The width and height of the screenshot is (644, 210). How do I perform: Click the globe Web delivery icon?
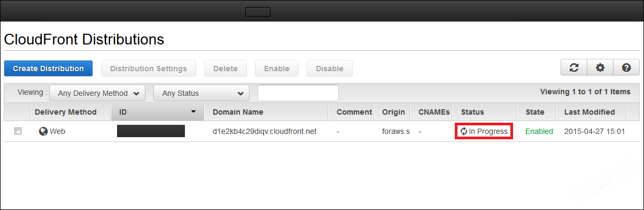coord(43,131)
